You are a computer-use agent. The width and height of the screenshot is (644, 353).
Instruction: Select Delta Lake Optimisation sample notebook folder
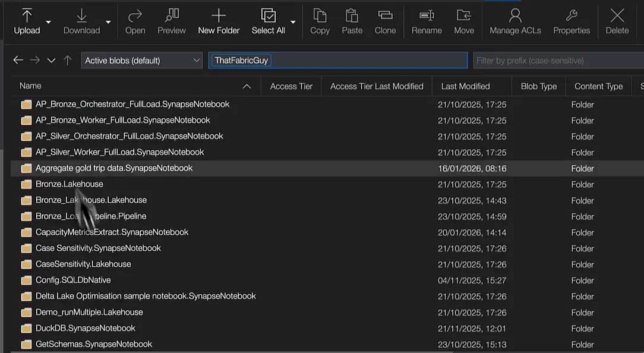(146, 297)
